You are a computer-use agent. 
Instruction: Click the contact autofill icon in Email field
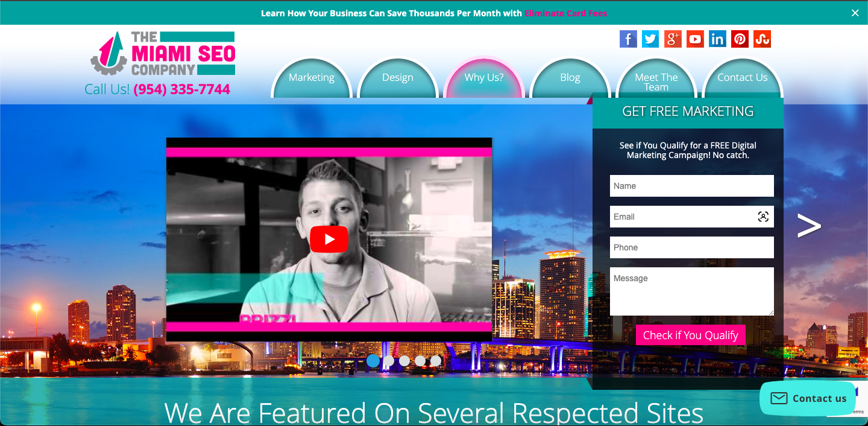pos(763,217)
